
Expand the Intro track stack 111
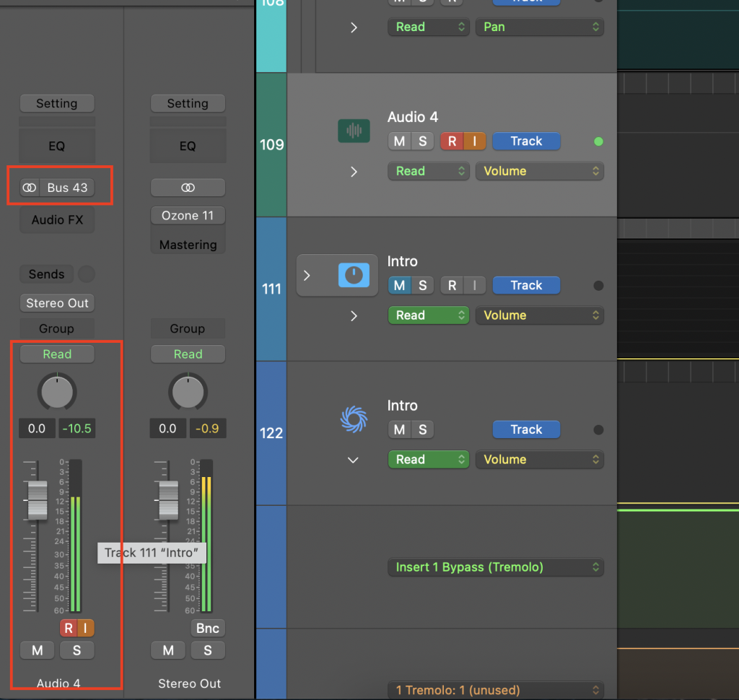[307, 275]
